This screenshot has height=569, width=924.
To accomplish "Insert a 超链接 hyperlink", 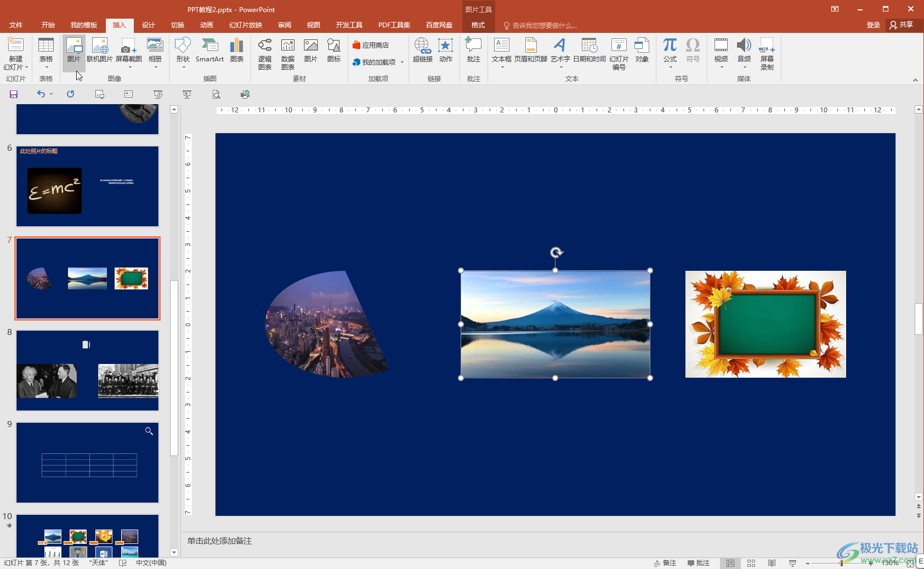I will pos(422,50).
